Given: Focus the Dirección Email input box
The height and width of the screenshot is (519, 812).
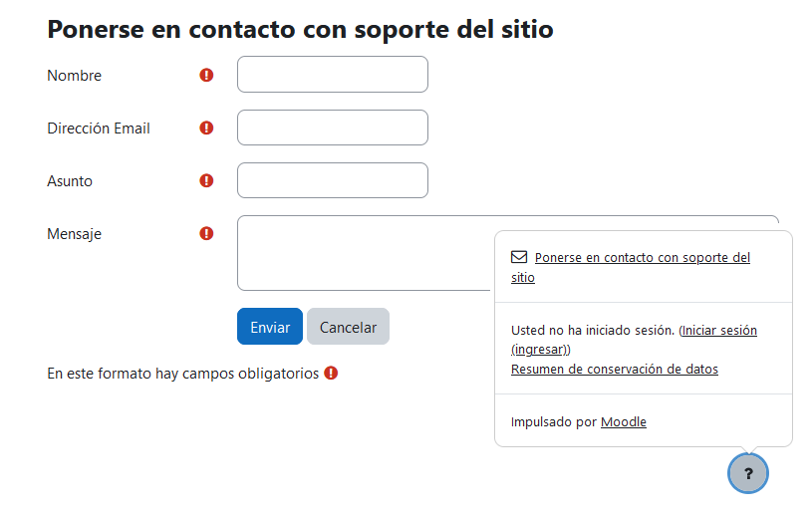Looking at the screenshot, I should pyautogui.click(x=332, y=128).
